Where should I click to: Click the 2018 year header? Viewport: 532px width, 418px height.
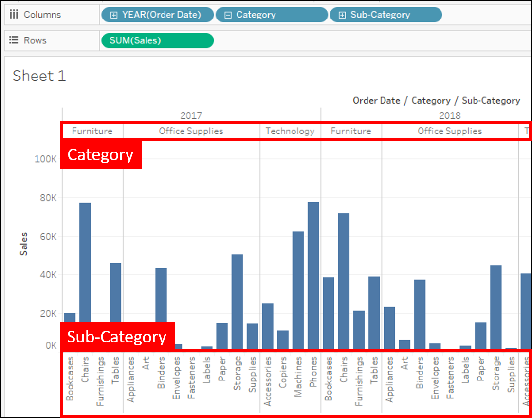click(x=449, y=115)
